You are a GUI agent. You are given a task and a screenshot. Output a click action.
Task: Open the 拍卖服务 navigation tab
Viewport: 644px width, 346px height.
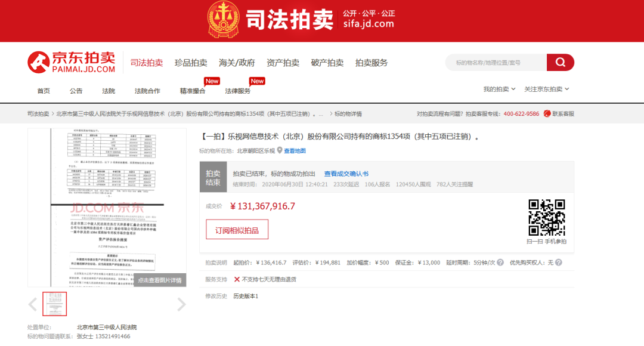click(x=371, y=63)
